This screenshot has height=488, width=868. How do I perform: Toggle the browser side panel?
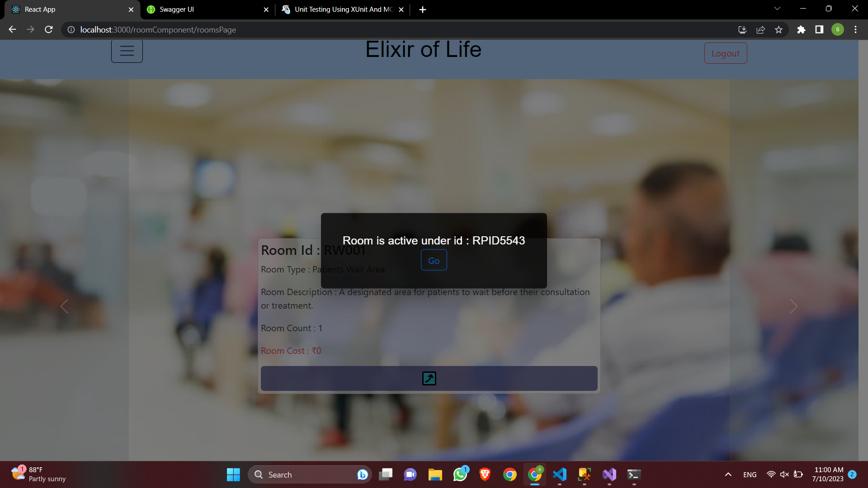[819, 30]
